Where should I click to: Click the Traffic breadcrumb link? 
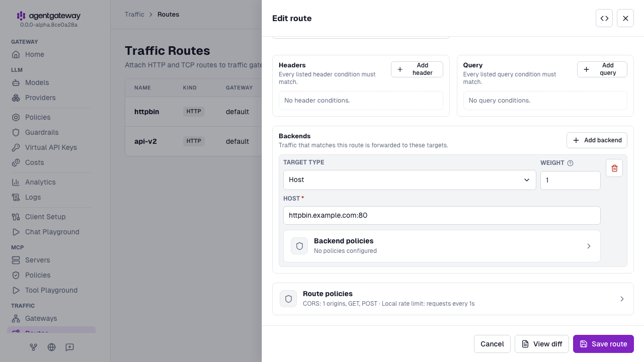(134, 15)
